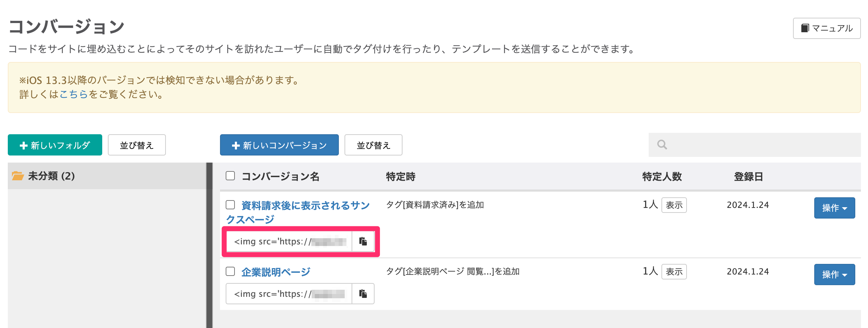Copy code for 企業説明ページ conversion
Viewport: 868px width, 328px height.
point(363,294)
